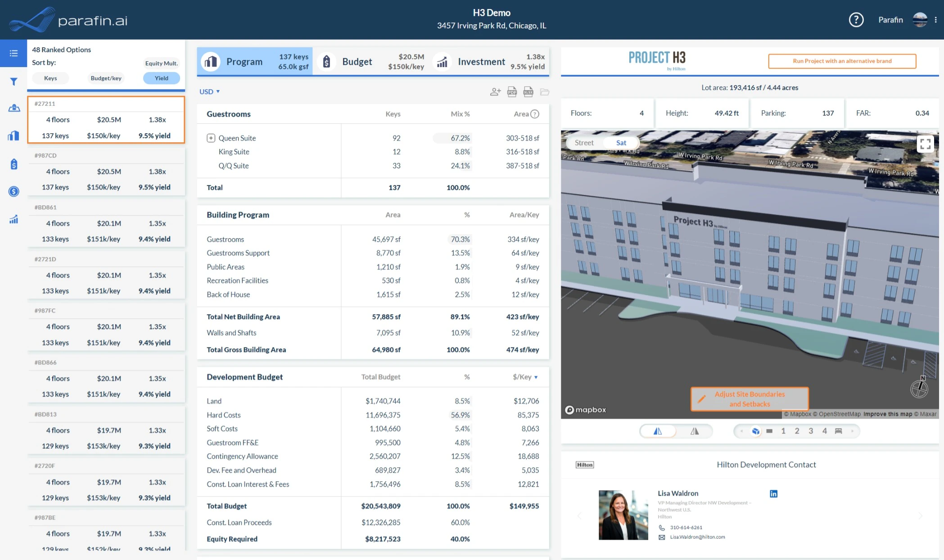944x560 pixels.
Task: Show previous Hilton contact
Action: coord(579,516)
